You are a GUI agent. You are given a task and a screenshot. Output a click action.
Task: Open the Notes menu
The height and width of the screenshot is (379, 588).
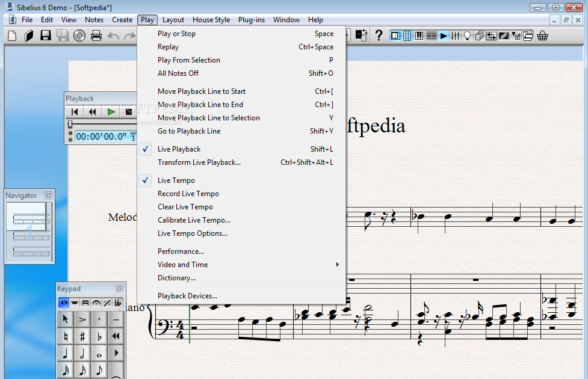click(94, 20)
